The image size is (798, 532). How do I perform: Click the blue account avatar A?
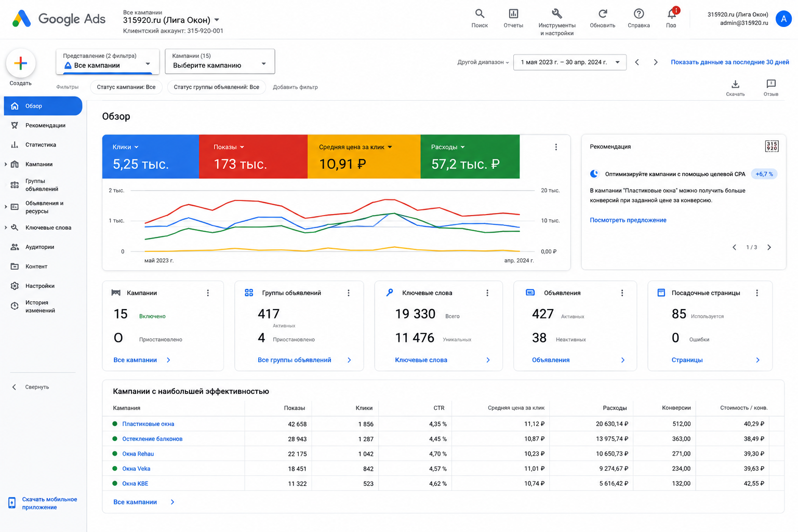[x=783, y=19]
